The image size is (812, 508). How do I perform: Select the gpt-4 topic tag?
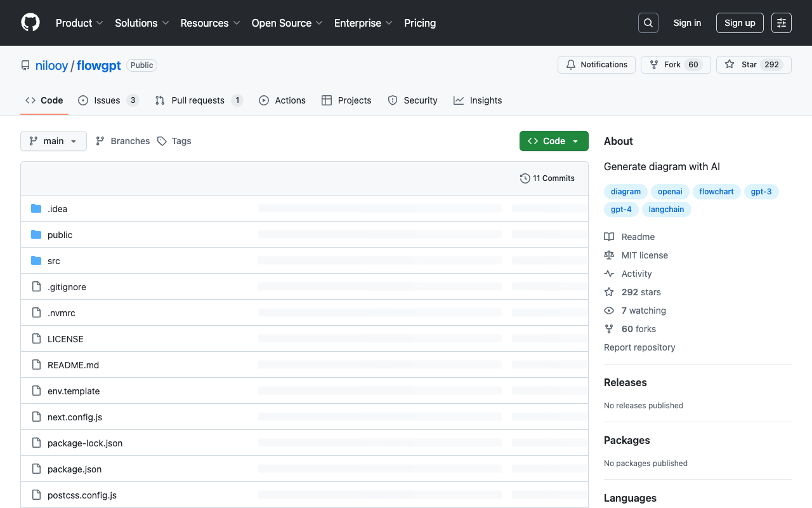tap(621, 210)
